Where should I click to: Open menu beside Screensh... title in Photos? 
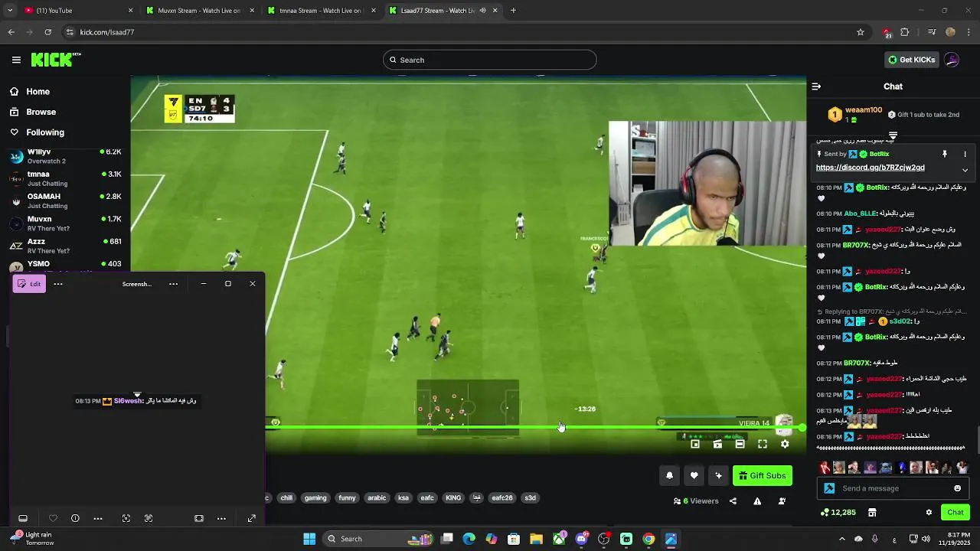[173, 284]
